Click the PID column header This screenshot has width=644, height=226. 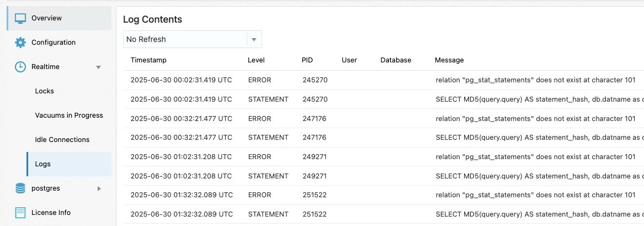pyautogui.click(x=307, y=60)
